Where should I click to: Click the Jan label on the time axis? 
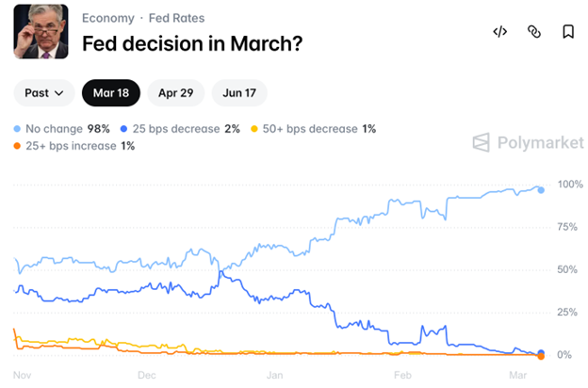274,374
